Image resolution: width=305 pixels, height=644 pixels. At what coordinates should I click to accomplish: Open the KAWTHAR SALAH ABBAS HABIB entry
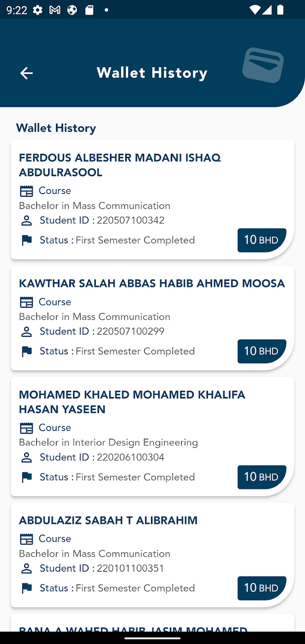152,284
